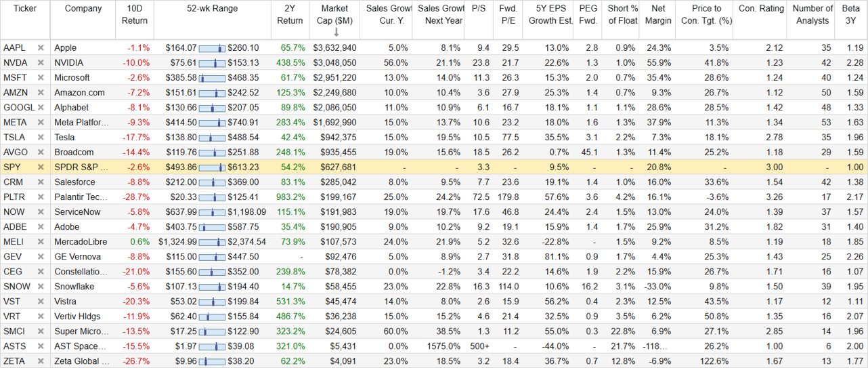This screenshot has width=868, height=368.
Task: Click the -28.7% 10D return value
Action: click(x=136, y=197)
